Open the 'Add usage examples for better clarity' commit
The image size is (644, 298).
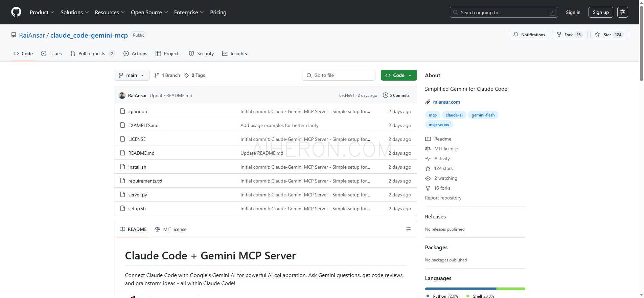[x=279, y=125]
